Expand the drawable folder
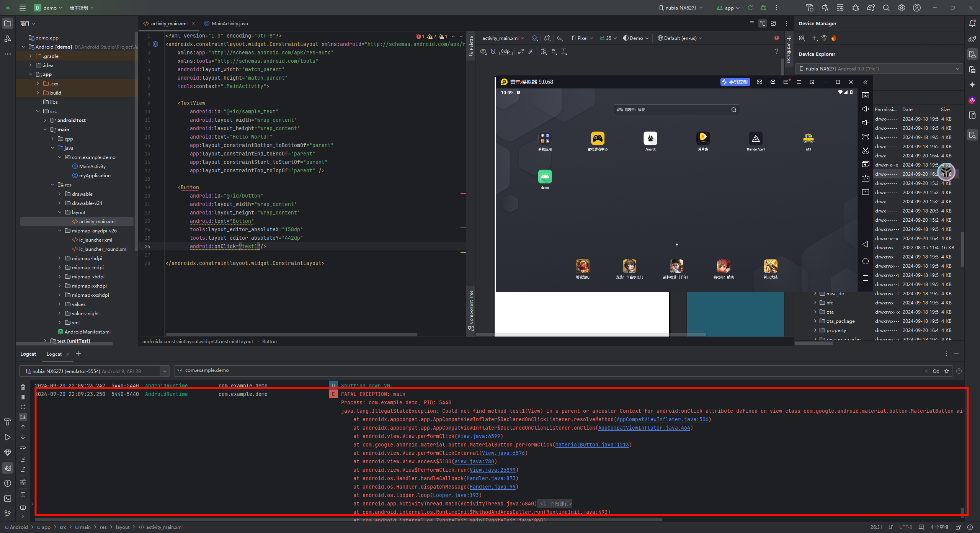Screen dimensions: 980x533 click(x=60, y=194)
